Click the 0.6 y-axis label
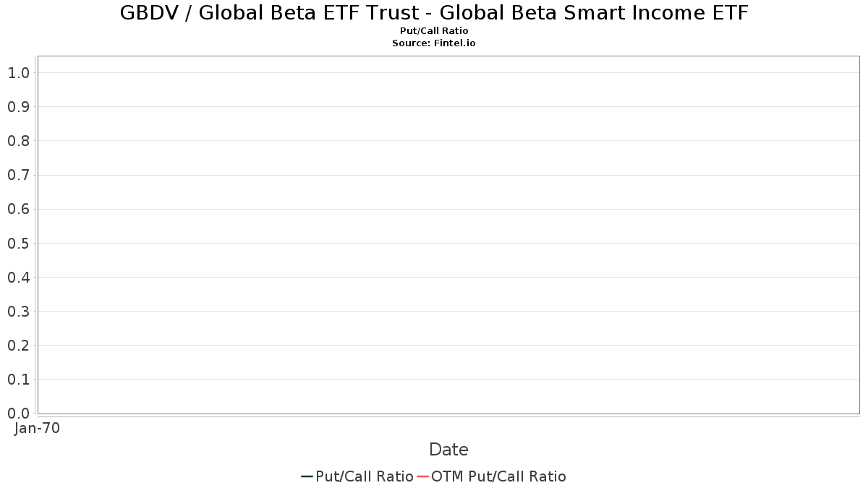Screen dimensions: 868x488 coord(18,209)
